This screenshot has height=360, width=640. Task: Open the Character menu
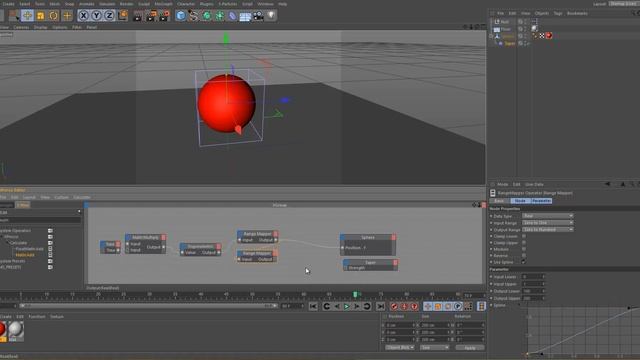pos(186,4)
